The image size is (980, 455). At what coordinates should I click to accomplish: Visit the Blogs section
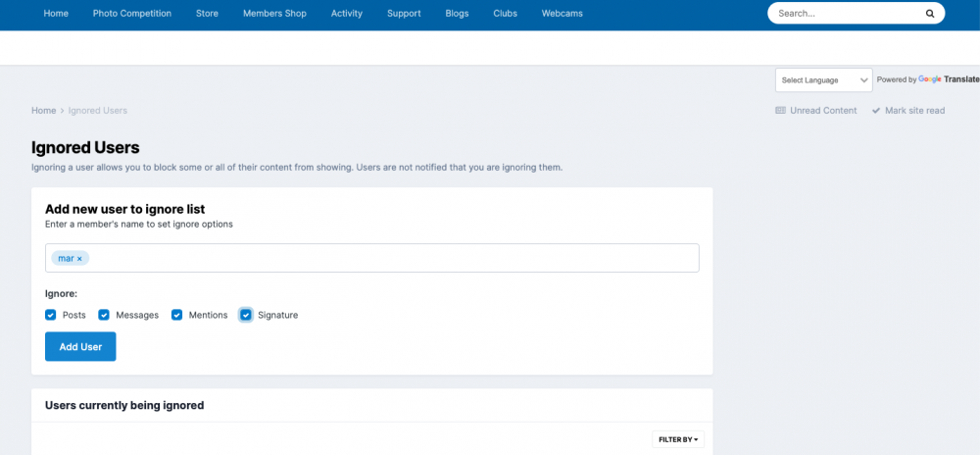(457, 14)
